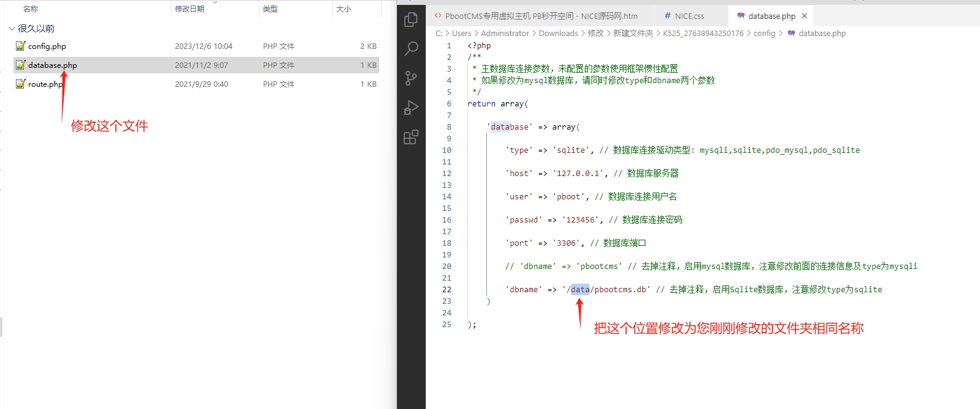The image size is (980, 409).
Task: Select the database.php editor tab
Action: pos(772,16)
